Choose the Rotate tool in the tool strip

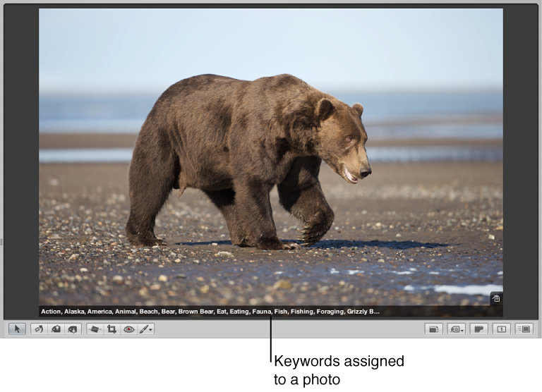click(39, 329)
